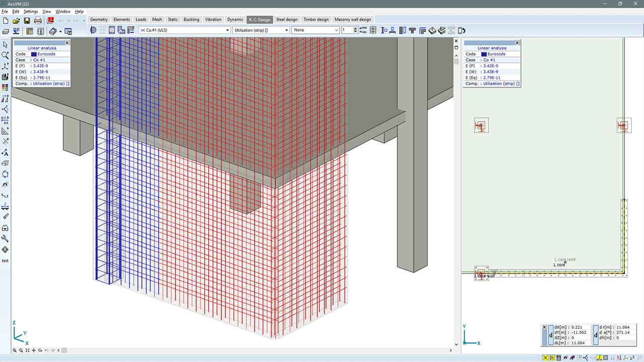Open the display mode tool

point(6,77)
